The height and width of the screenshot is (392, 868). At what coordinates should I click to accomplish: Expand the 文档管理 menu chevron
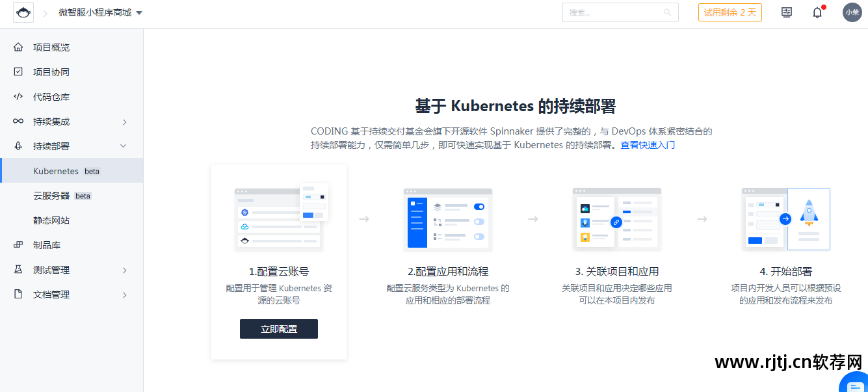[x=125, y=294]
